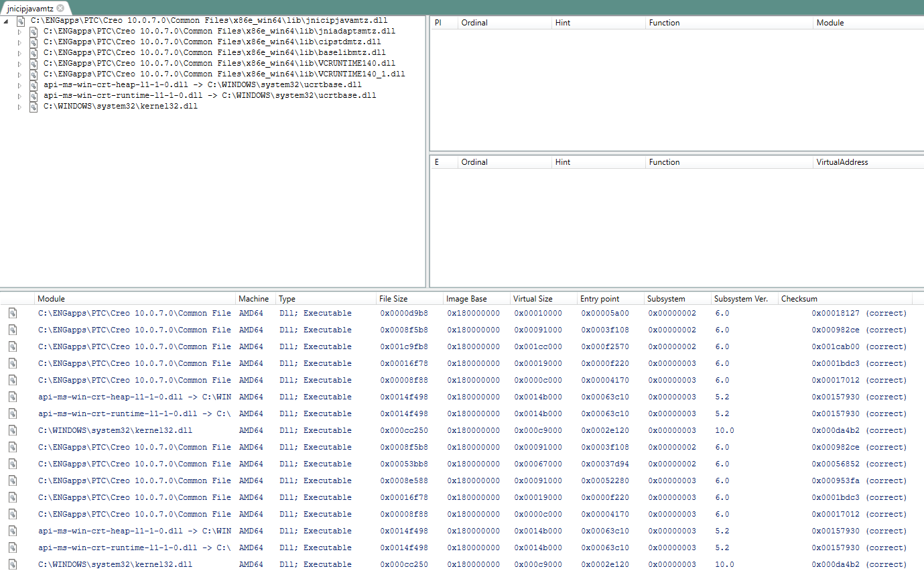The width and height of the screenshot is (924, 583).
Task: Click the icon on the first module list row
Action: point(13,313)
